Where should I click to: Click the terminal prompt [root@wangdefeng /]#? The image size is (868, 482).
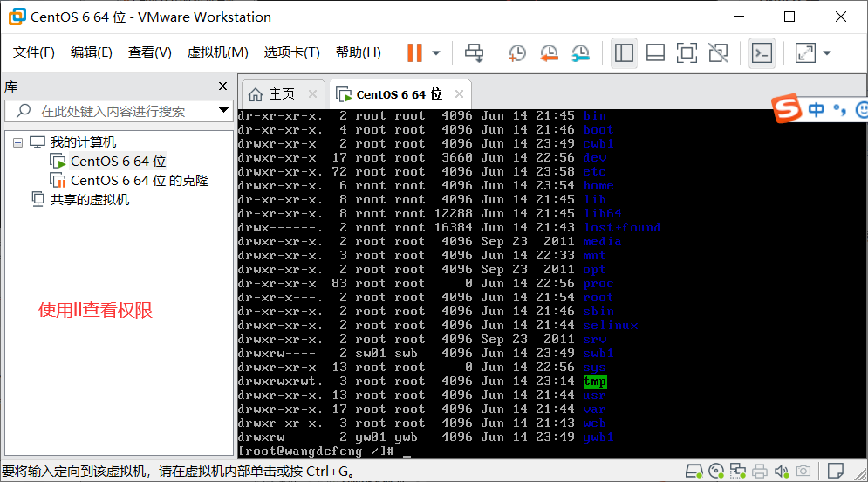(316, 451)
